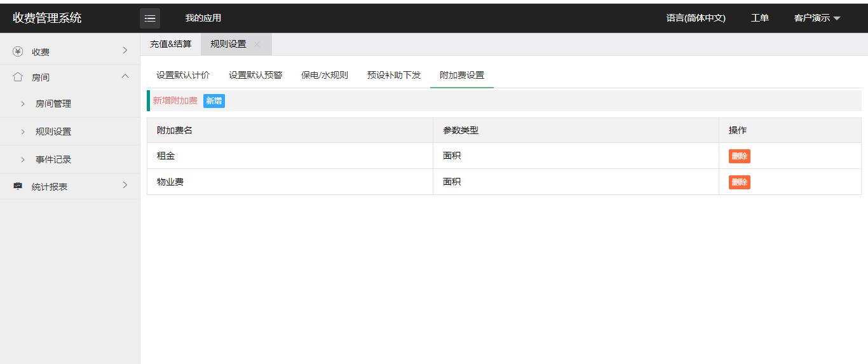The width and height of the screenshot is (868, 364).
Task: Open 房间管理 in the sidebar
Action: [53, 104]
